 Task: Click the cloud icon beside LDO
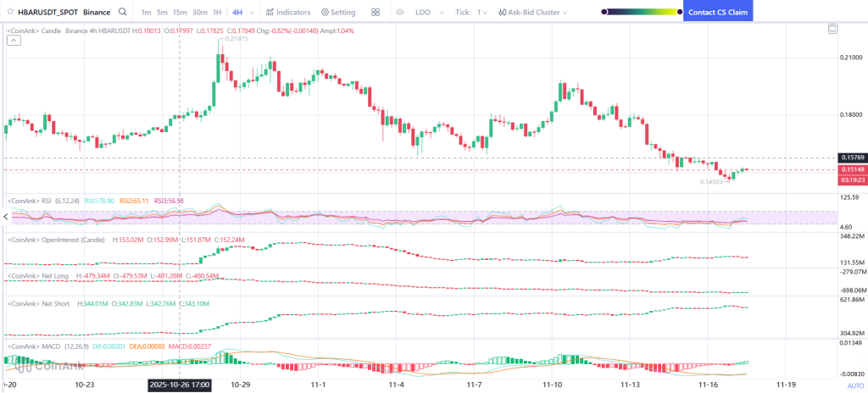coord(400,12)
